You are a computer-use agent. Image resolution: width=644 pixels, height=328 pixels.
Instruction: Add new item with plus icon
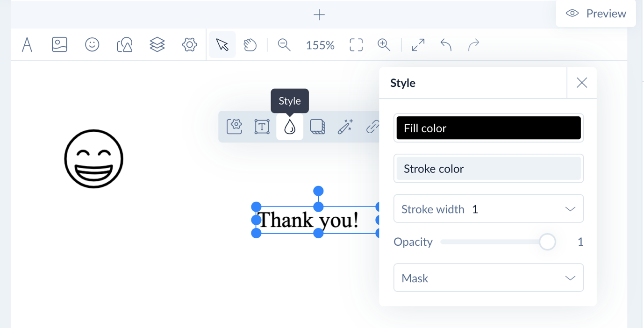pyautogui.click(x=319, y=15)
